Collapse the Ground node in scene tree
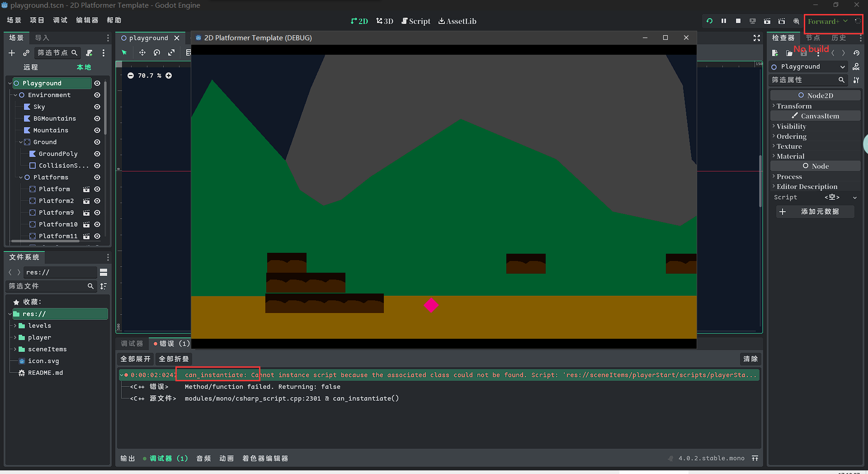868x474 pixels. click(x=20, y=142)
